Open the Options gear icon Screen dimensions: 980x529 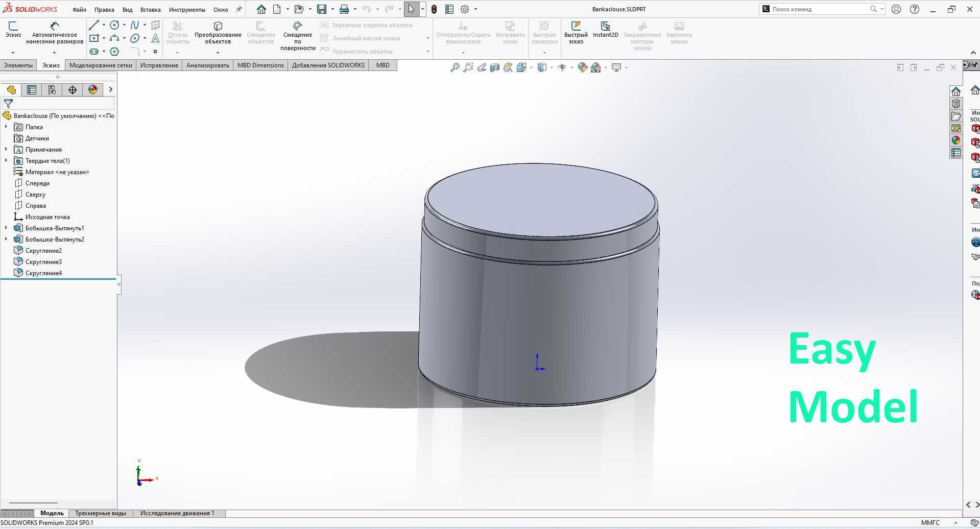(465, 9)
